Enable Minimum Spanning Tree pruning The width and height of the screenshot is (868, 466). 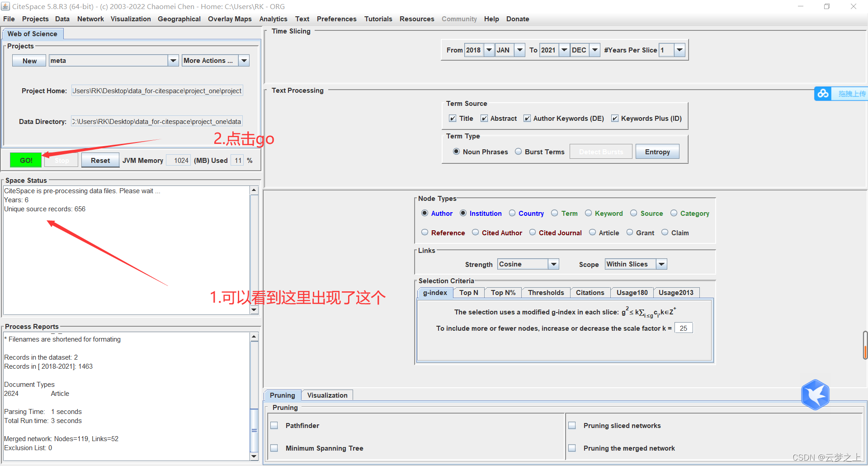click(274, 448)
